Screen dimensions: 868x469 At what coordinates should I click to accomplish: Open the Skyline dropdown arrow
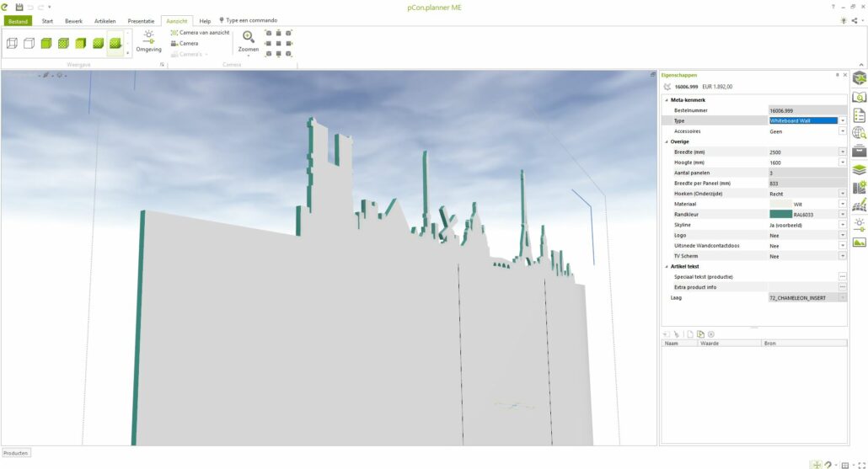point(842,225)
